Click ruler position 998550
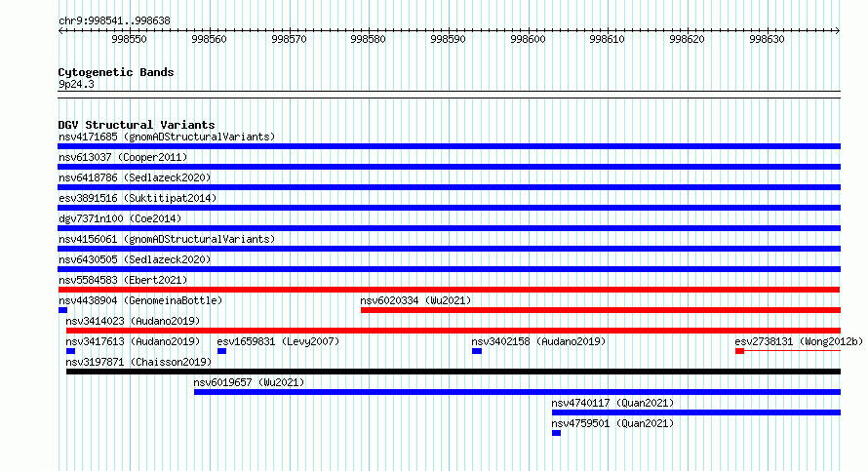The height and width of the screenshot is (471, 868). 129,39
